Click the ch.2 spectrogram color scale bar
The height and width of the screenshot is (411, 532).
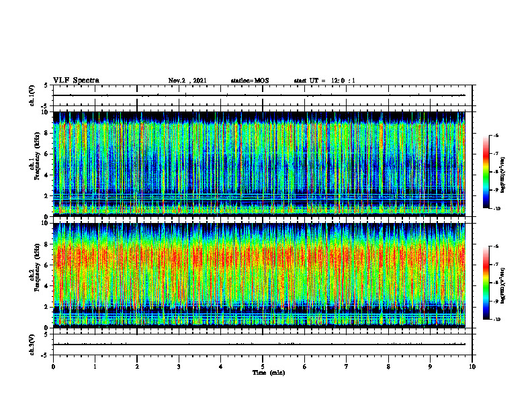tap(486, 283)
